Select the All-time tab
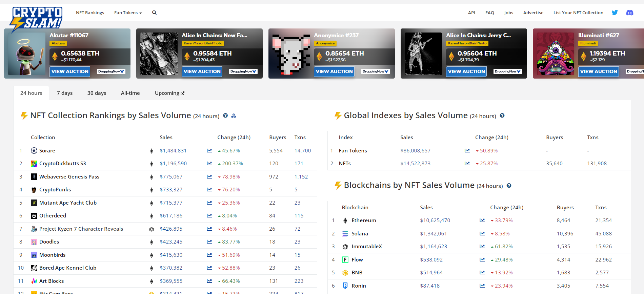The width and height of the screenshot is (644, 294). (130, 93)
